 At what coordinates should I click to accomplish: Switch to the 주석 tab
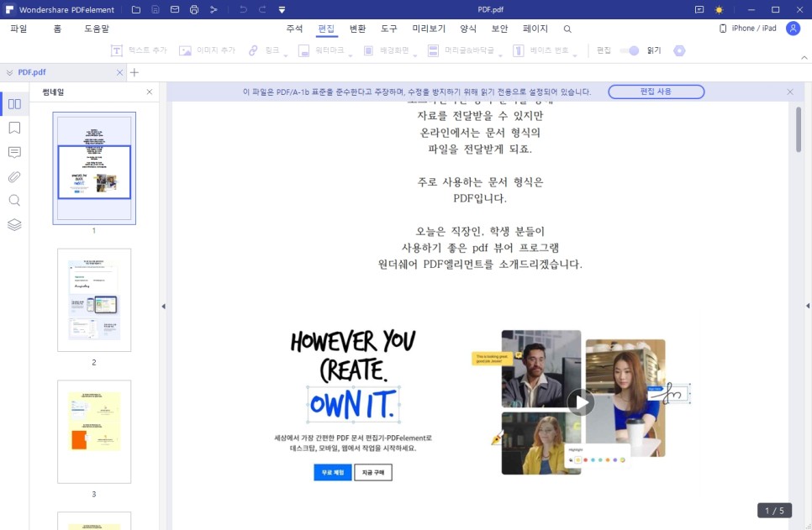294,29
